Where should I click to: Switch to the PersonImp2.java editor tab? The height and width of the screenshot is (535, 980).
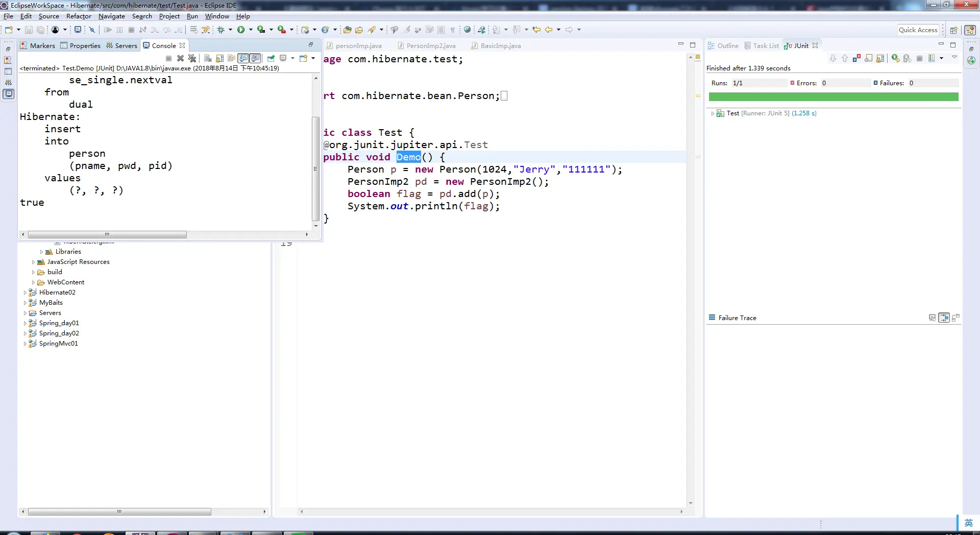pyautogui.click(x=427, y=46)
